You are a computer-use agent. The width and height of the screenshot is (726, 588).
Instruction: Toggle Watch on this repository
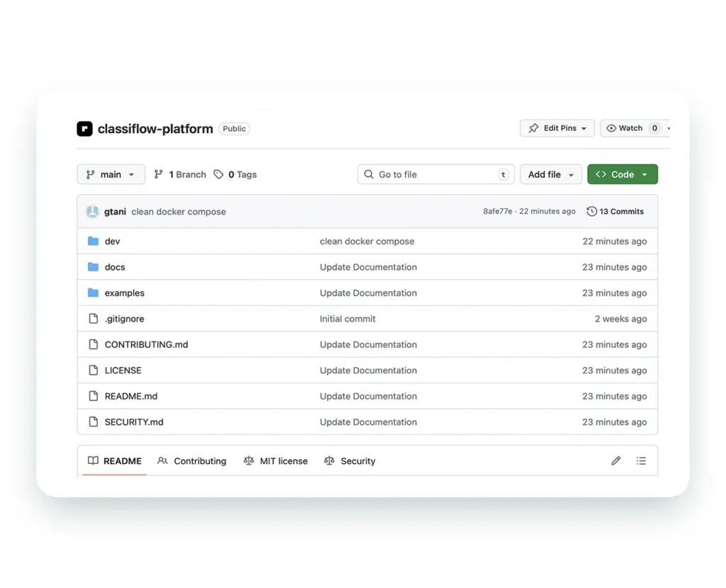click(x=625, y=128)
